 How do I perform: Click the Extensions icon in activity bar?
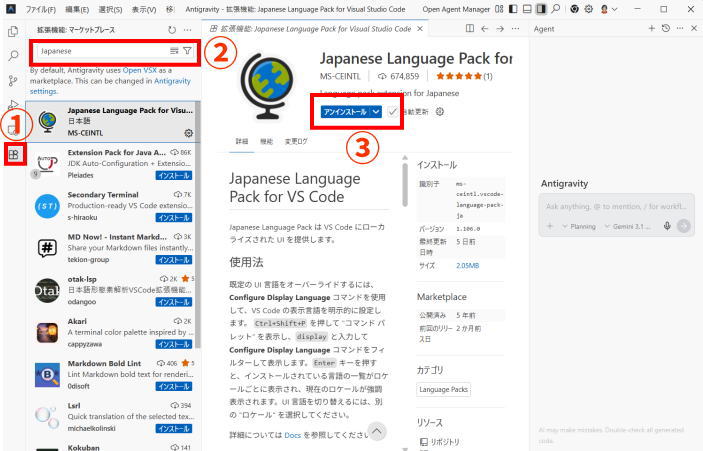pos(13,154)
